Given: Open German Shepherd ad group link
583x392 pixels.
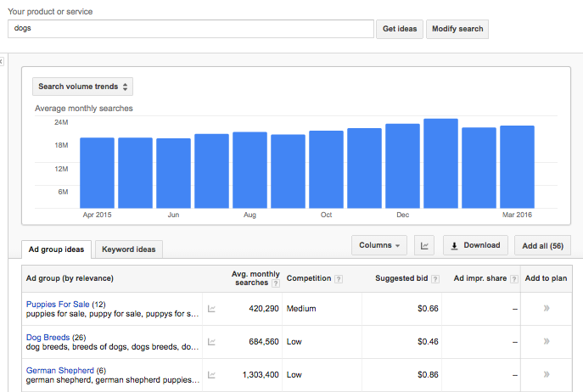Looking at the screenshot, I should [x=60, y=371].
